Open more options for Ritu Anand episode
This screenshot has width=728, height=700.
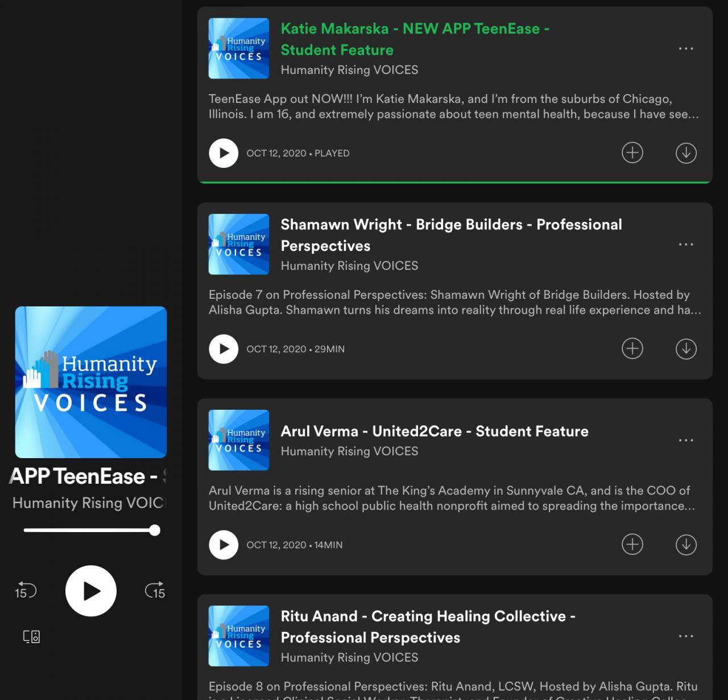[x=686, y=636]
